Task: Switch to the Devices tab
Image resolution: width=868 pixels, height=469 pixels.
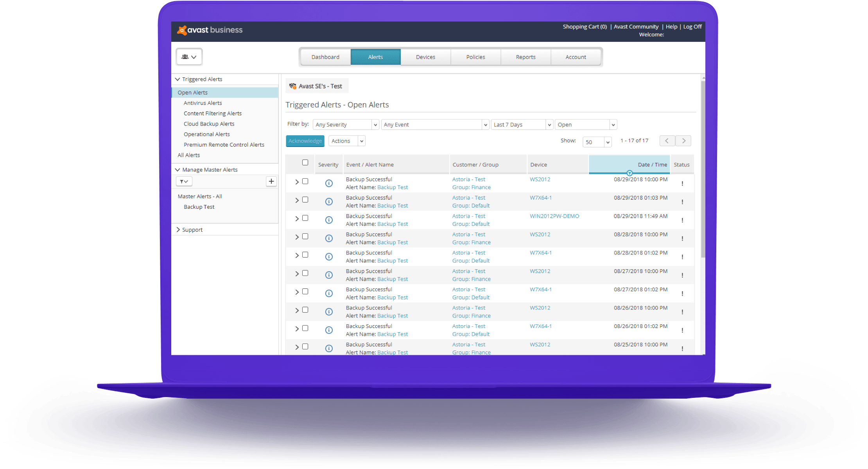Action: click(425, 57)
